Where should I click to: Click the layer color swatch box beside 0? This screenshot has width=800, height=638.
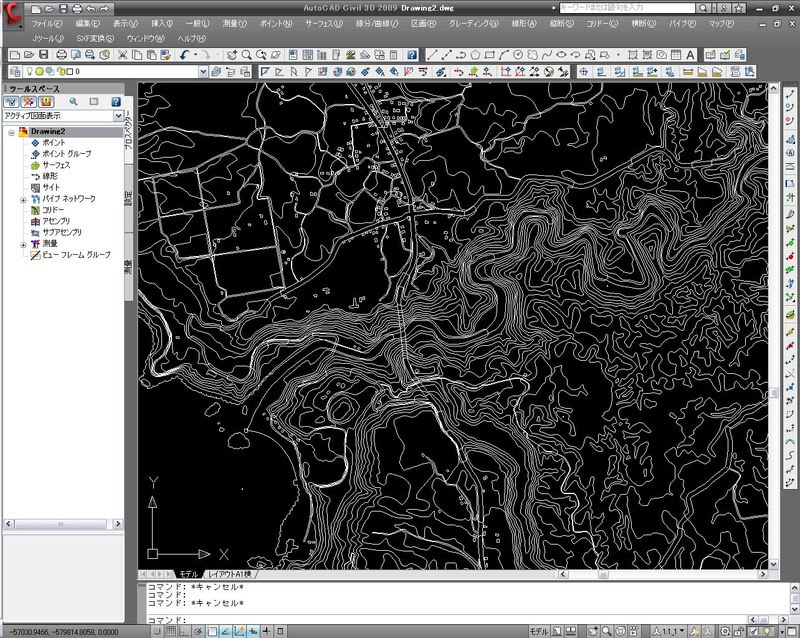pyautogui.click(x=70, y=71)
